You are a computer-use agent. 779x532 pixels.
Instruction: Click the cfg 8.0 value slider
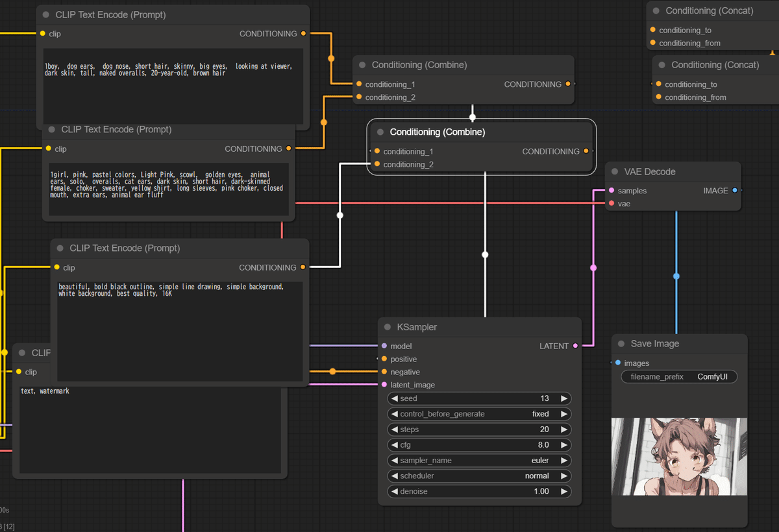coord(479,445)
